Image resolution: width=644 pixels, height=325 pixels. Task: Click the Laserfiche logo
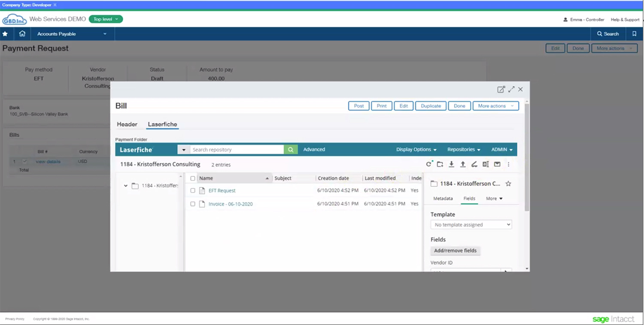tap(136, 150)
